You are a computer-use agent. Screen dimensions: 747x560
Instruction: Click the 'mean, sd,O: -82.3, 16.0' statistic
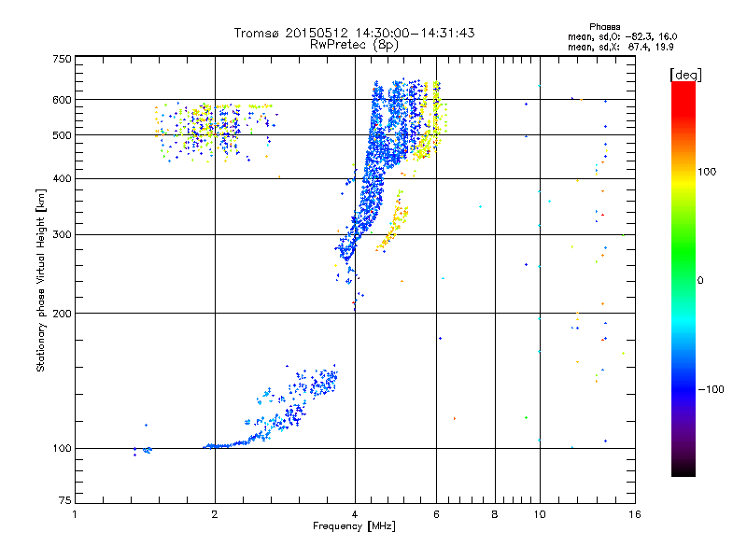(x=622, y=36)
